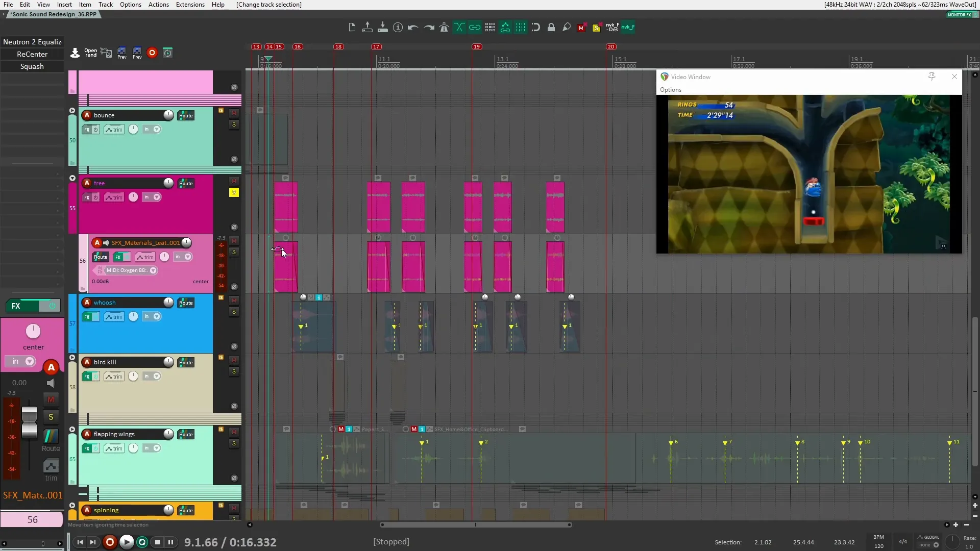Image resolution: width=980 pixels, height=551 pixels.
Task: Open the Options menu in menu bar
Action: pyautogui.click(x=131, y=5)
